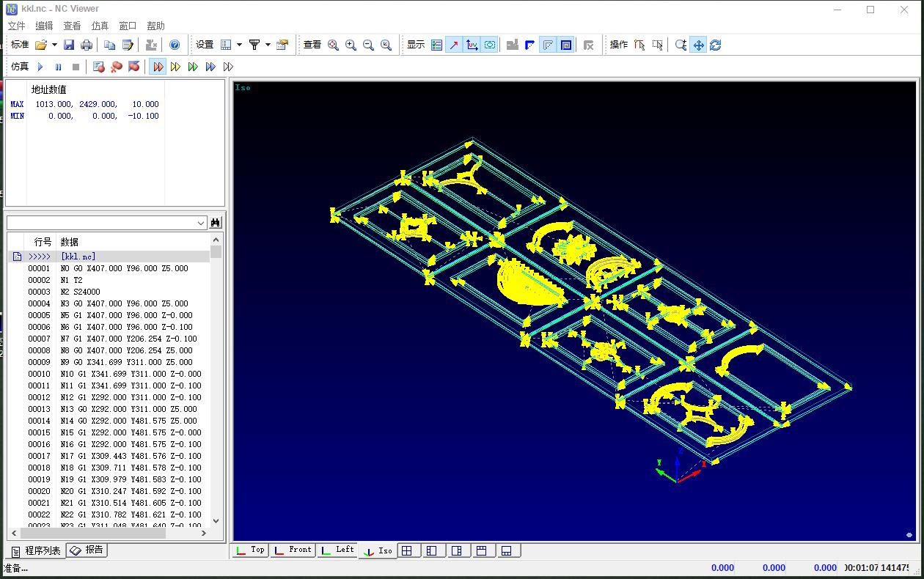The height and width of the screenshot is (579, 924).
Task: Switch to the Iso view tab
Action: tap(378, 550)
